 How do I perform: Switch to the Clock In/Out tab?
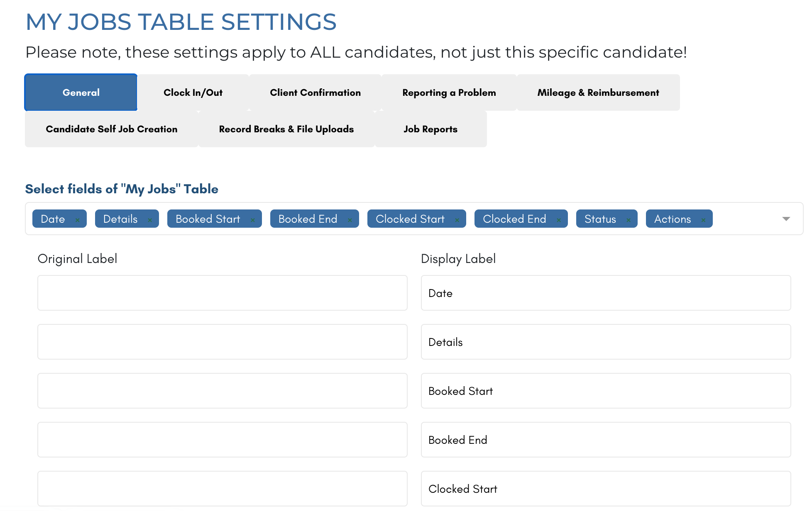[193, 92]
